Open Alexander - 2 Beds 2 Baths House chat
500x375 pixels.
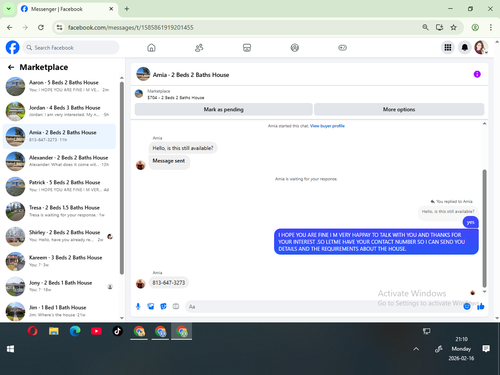pos(59,161)
